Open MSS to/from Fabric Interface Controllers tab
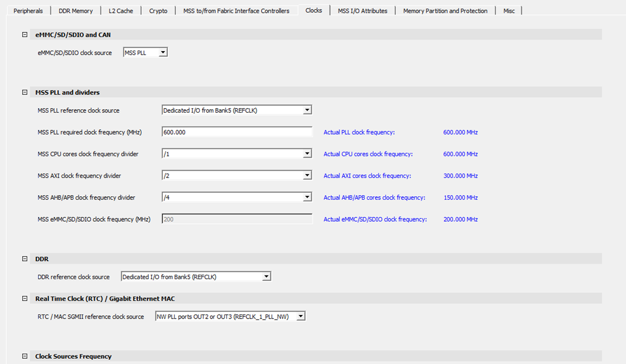The image size is (626, 364). (x=236, y=11)
